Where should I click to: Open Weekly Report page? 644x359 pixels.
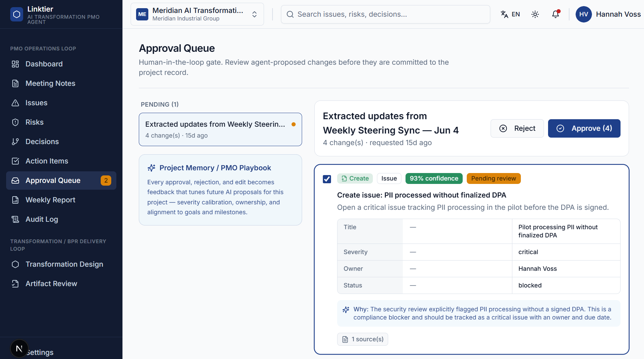pos(61,200)
